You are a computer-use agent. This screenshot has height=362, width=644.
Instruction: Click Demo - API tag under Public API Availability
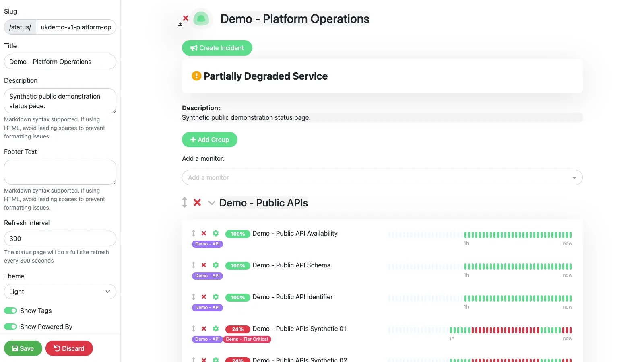[207, 244]
